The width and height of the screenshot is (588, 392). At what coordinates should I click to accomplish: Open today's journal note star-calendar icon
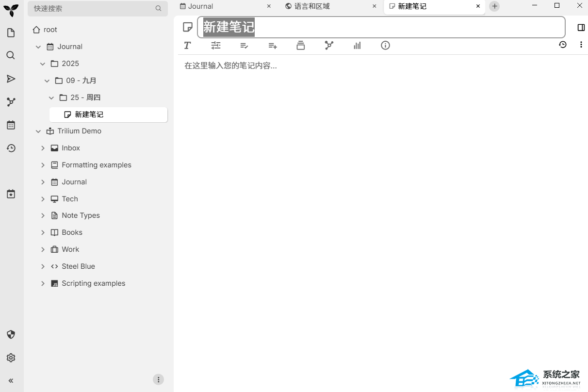click(x=11, y=194)
